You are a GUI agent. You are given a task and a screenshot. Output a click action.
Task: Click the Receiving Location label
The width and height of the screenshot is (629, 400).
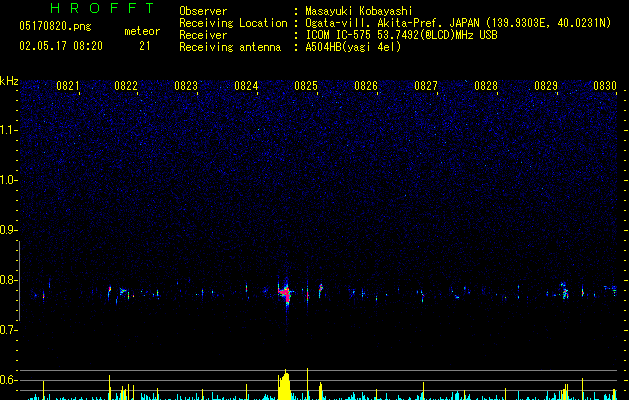233,23
